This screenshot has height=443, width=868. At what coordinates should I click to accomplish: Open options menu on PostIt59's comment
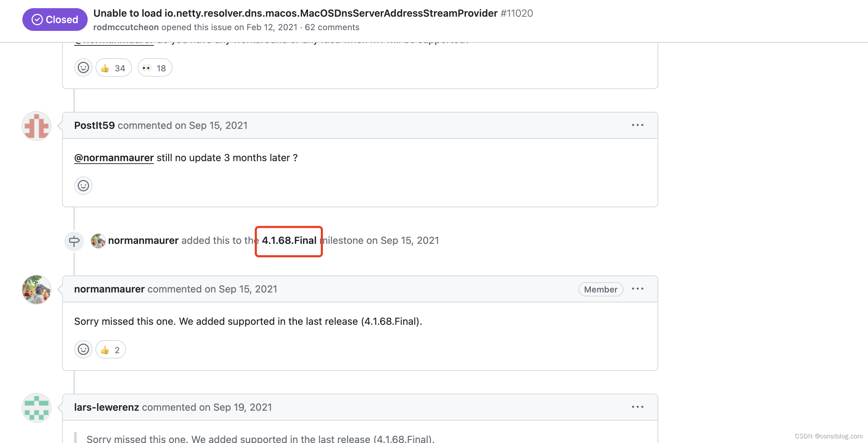pos(637,125)
